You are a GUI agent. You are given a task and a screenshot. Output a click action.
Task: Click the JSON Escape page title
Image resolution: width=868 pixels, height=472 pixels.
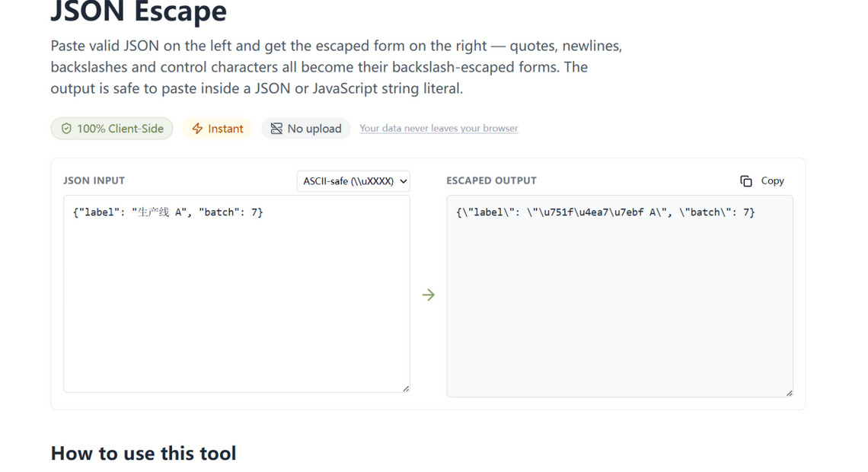pyautogui.click(x=139, y=11)
